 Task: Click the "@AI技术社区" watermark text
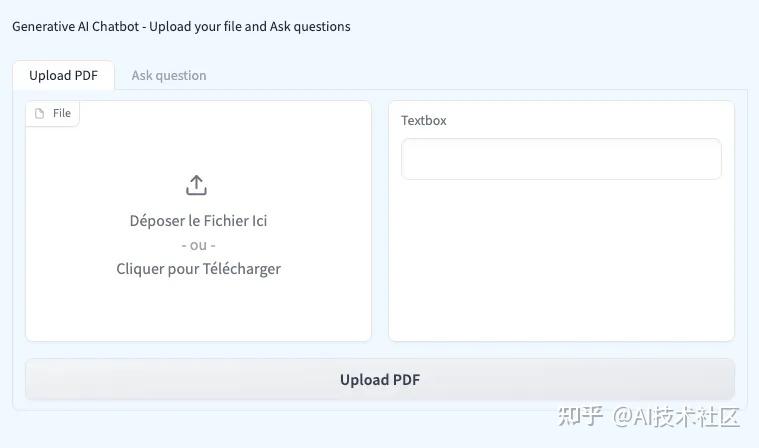point(676,416)
